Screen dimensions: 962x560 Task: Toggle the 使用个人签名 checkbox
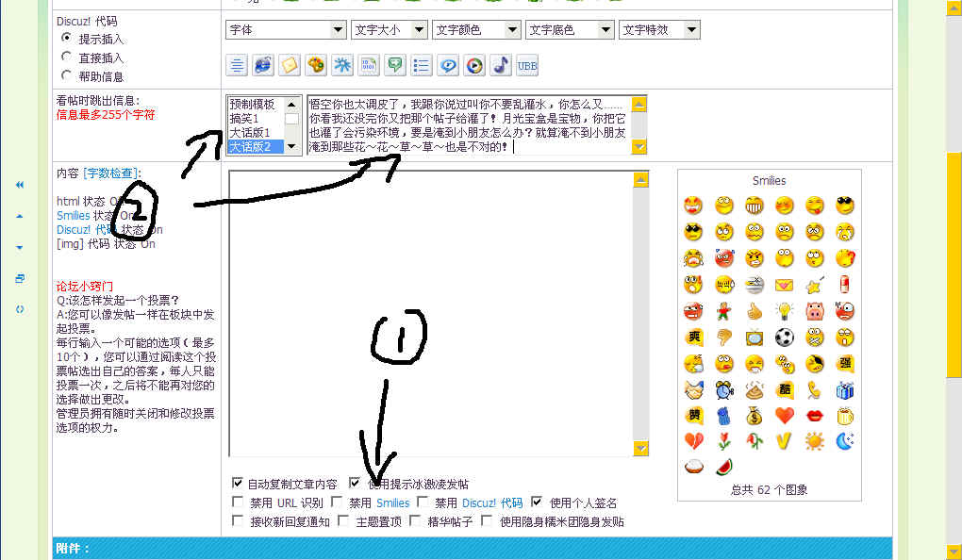pos(537,502)
